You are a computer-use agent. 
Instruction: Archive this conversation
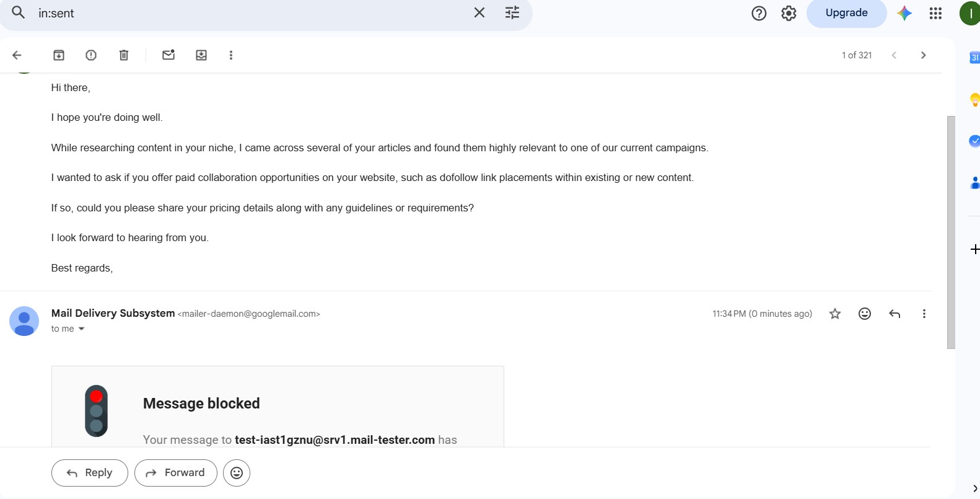(x=59, y=55)
